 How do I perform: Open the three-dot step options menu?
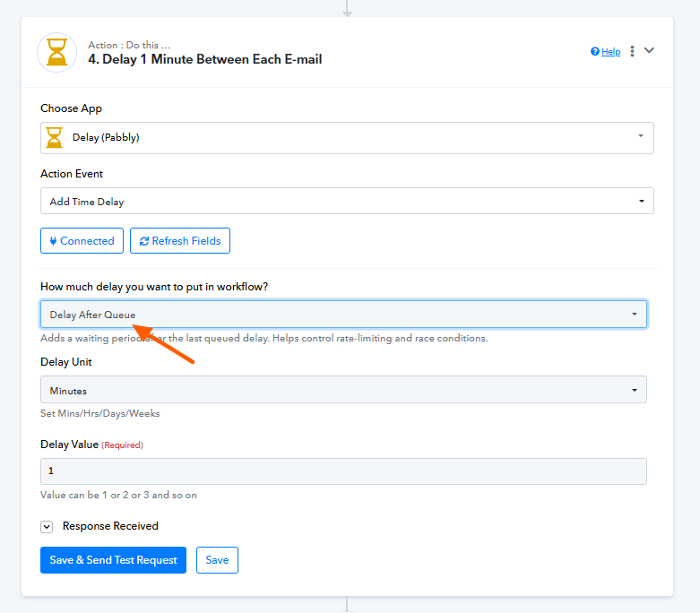click(x=633, y=51)
